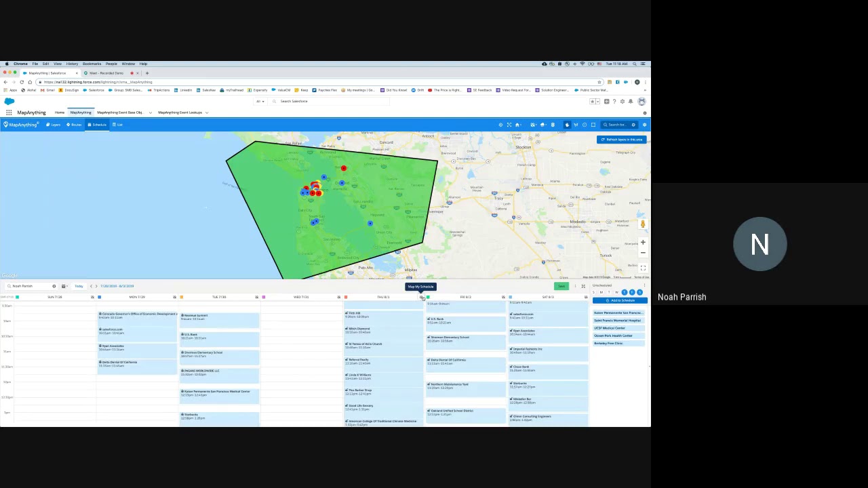This screenshot has height=488, width=868.
Task: Zoom out the map with minus button
Action: tap(643, 253)
